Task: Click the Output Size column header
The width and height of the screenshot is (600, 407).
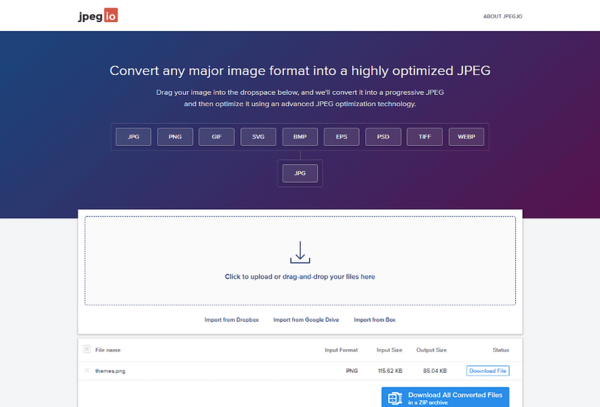Action: pyautogui.click(x=431, y=350)
